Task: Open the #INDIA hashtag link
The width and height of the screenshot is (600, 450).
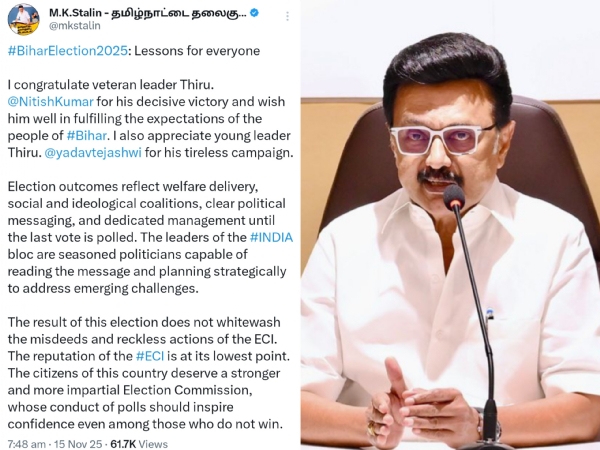Action: coord(271,237)
